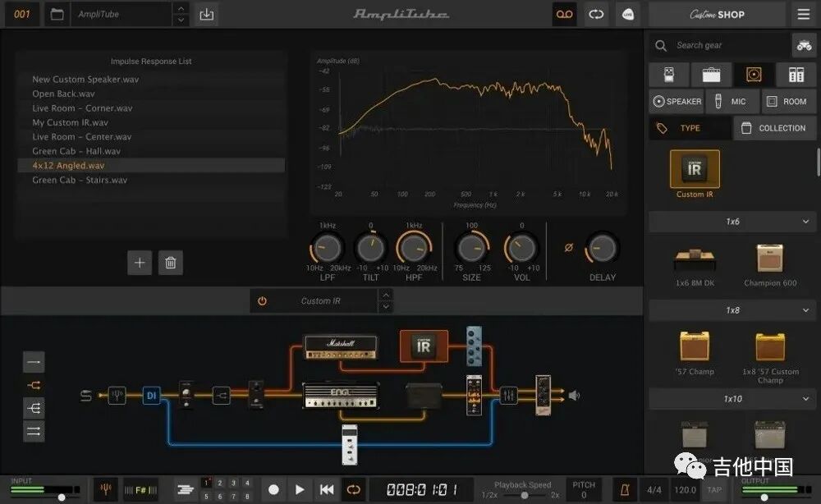Click the gear browser car icon beside search
The height and width of the screenshot is (504, 821).
(x=804, y=45)
